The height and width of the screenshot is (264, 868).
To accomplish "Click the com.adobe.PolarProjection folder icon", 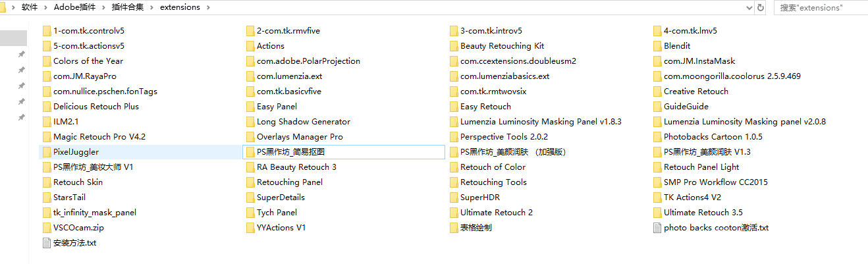I will pos(250,61).
